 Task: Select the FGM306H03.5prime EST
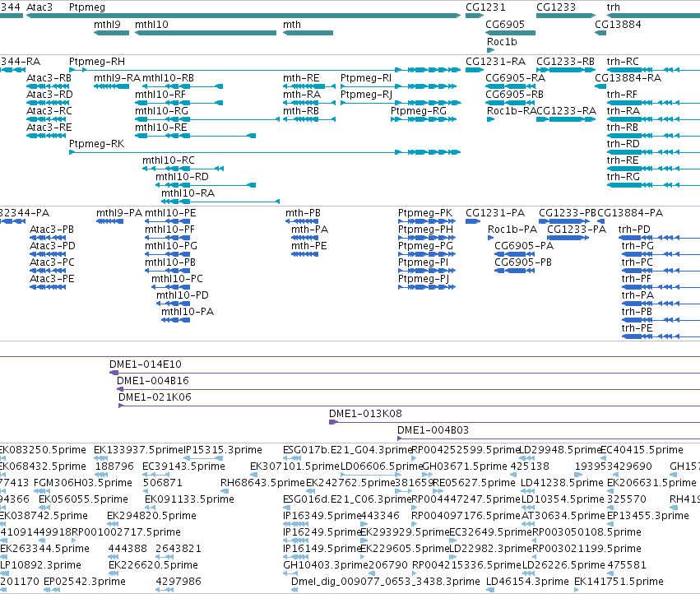[x=42, y=491]
